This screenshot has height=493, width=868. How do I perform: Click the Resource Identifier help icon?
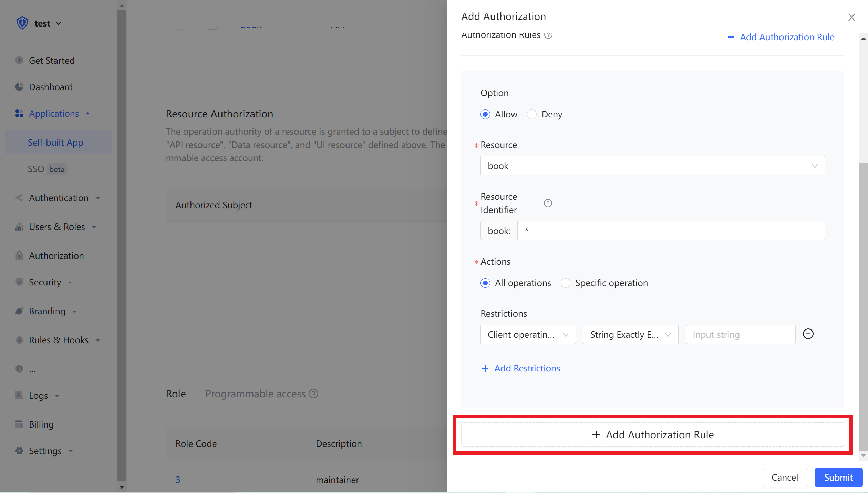click(548, 203)
